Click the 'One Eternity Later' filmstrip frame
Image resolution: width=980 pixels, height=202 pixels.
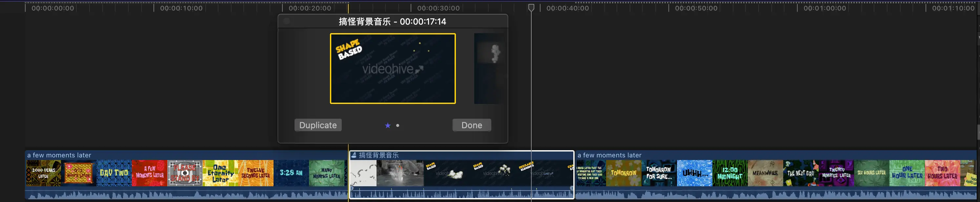pos(220,173)
